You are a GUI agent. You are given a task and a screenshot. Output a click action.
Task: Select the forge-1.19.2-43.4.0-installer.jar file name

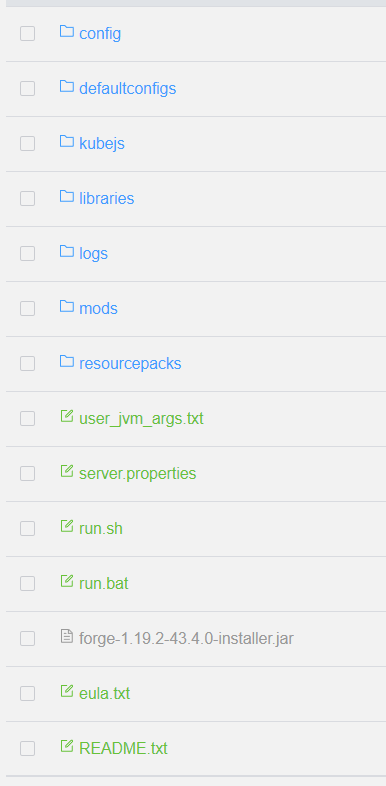click(x=186, y=639)
